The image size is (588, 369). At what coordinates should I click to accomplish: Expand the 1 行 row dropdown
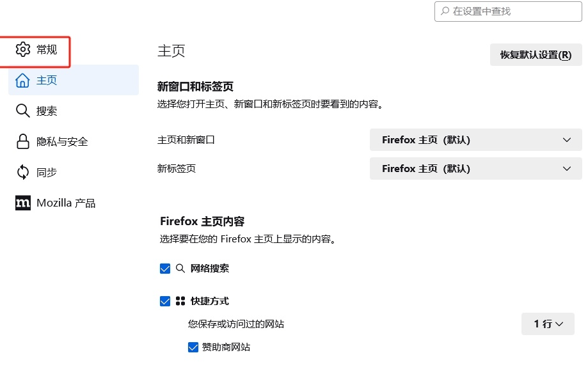547,324
